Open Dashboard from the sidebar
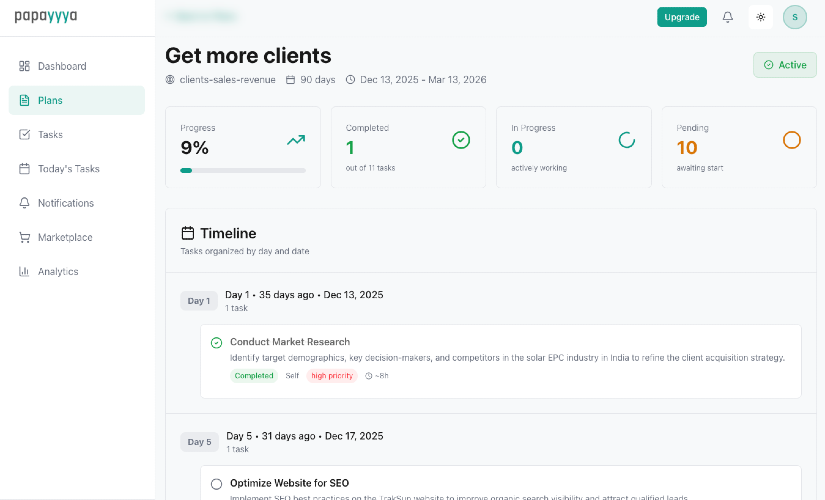825x500 pixels. point(62,66)
